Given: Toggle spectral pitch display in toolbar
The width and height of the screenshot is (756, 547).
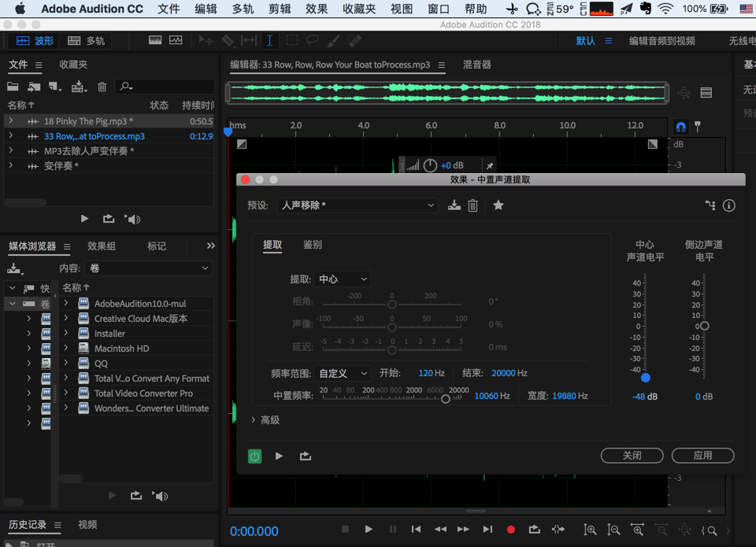Looking at the screenshot, I should click(x=176, y=40).
